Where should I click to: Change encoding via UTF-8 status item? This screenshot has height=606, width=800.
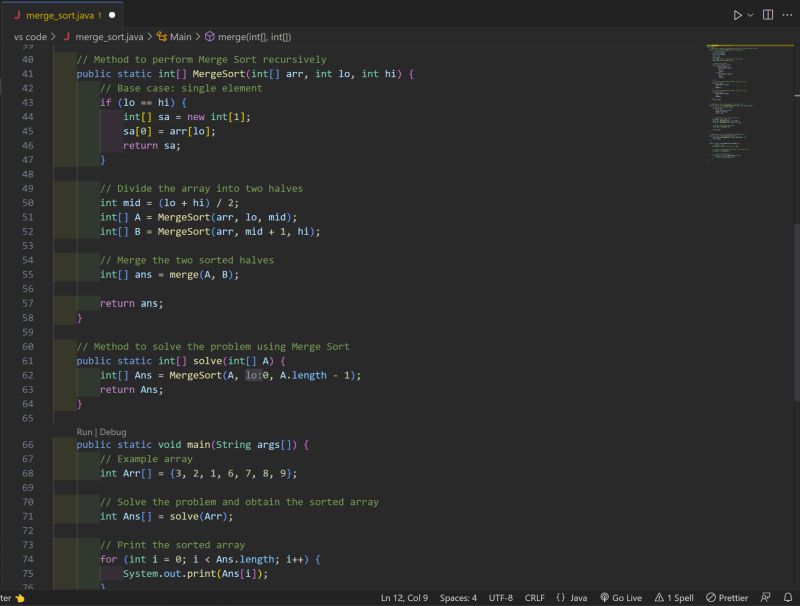click(x=501, y=598)
